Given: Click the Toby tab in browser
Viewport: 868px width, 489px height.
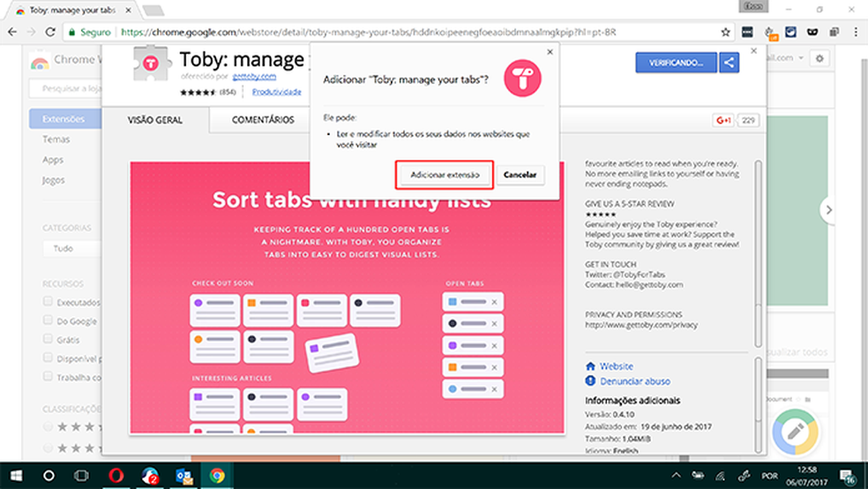Looking at the screenshot, I should coord(73,10).
